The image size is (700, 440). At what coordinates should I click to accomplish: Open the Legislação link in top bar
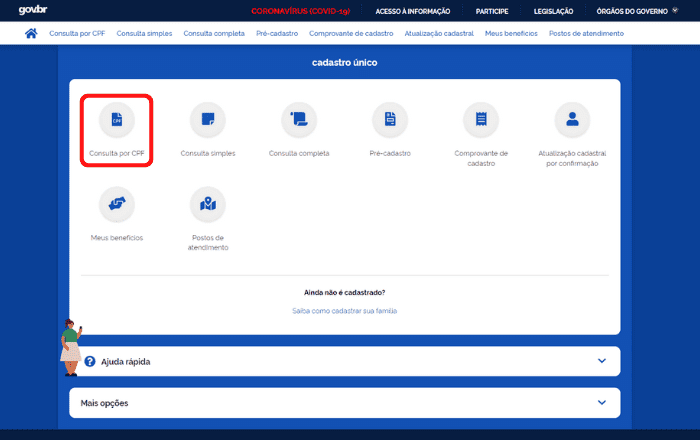553,11
